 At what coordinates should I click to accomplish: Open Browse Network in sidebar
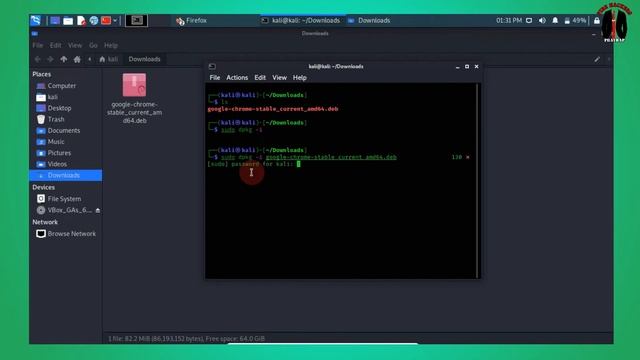[65, 233]
